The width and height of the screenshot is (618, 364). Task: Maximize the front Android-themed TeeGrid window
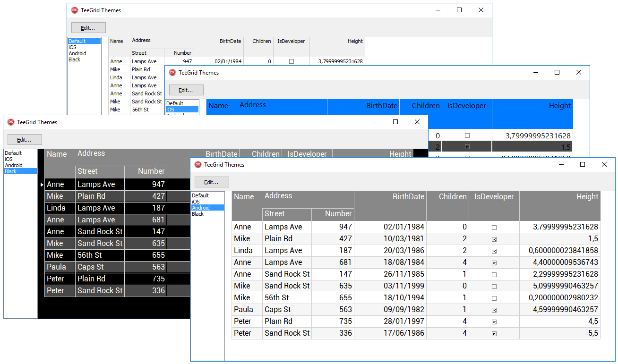point(582,165)
